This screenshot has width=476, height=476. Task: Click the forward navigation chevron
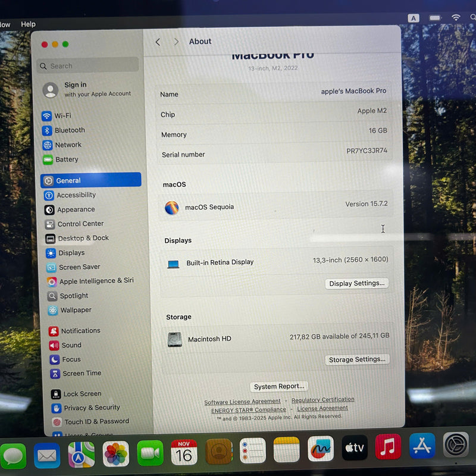177,42
